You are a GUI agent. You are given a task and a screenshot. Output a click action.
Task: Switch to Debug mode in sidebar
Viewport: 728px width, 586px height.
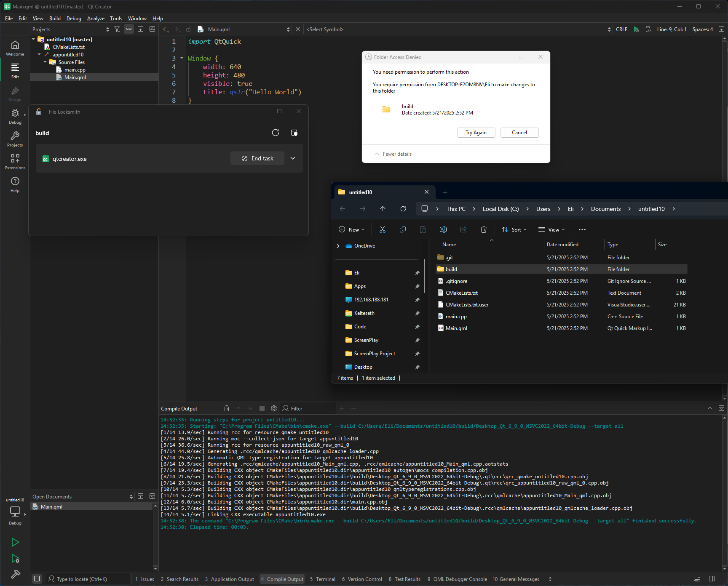coord(15,116)
